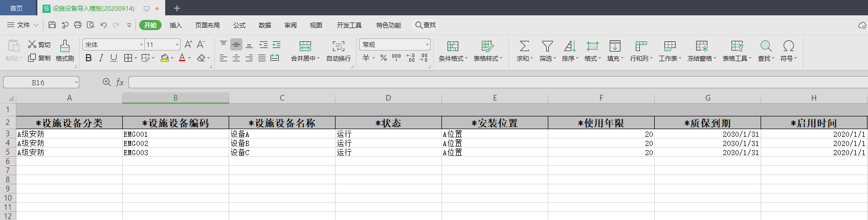
Task: Increase decimal places icon
Action: pyautogui.click(x=411, y=58)
